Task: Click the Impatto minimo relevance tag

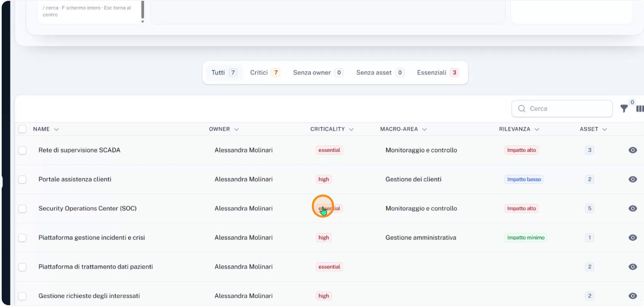Action: pos(526,238)
